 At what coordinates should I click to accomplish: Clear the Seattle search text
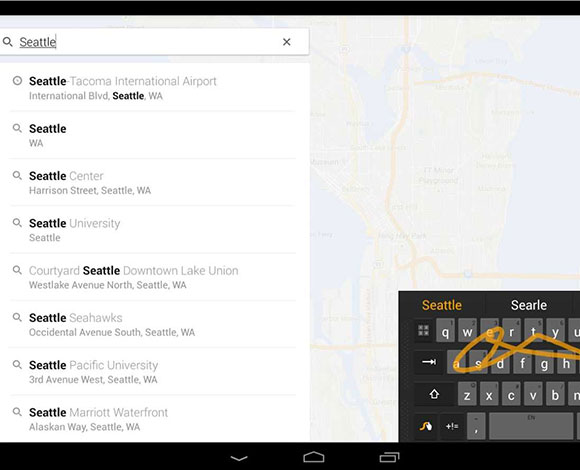click(x=286, y=42)
